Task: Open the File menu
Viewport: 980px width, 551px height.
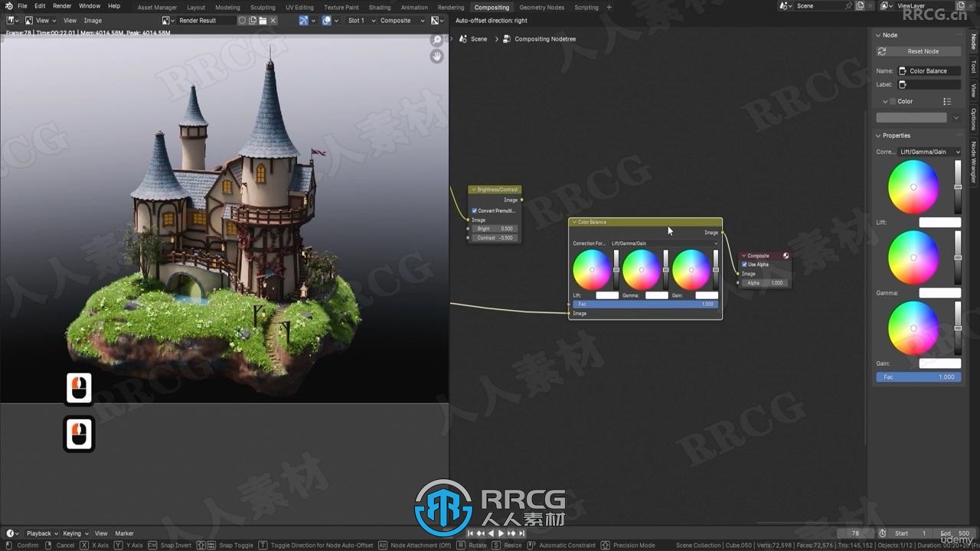Action: (x=22, y=6)
